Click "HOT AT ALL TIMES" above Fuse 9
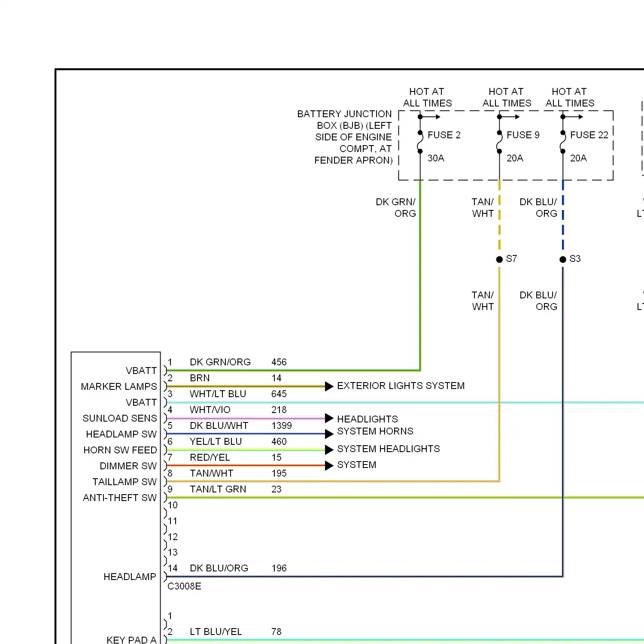Screen dimensions: 644x644 (507, 97)
